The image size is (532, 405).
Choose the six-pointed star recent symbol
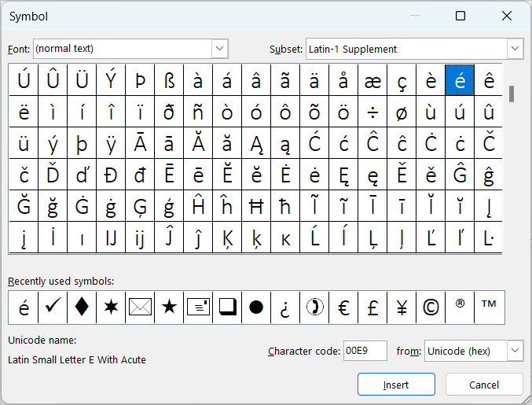click(111, 307)
